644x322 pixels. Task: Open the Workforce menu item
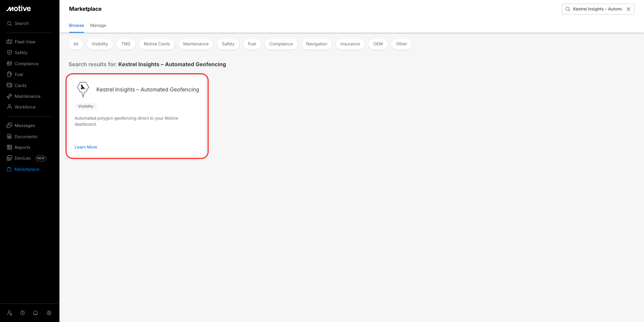[25, 107]
